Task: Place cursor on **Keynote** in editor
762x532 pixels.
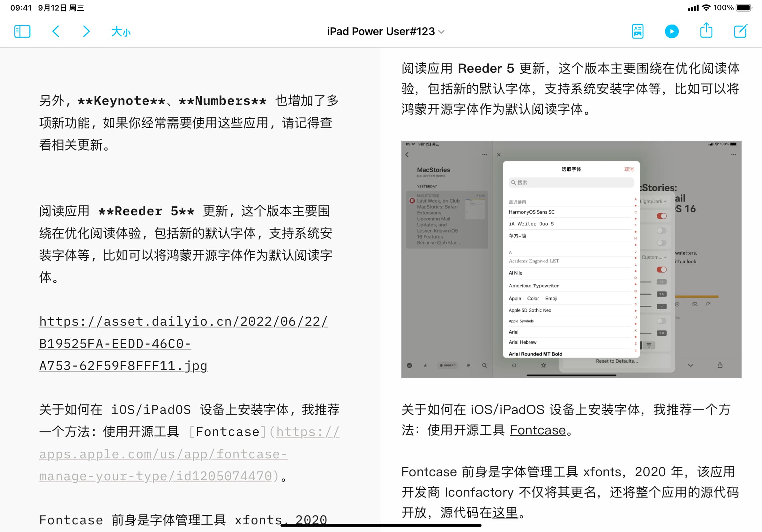Action: click(122, 101)
